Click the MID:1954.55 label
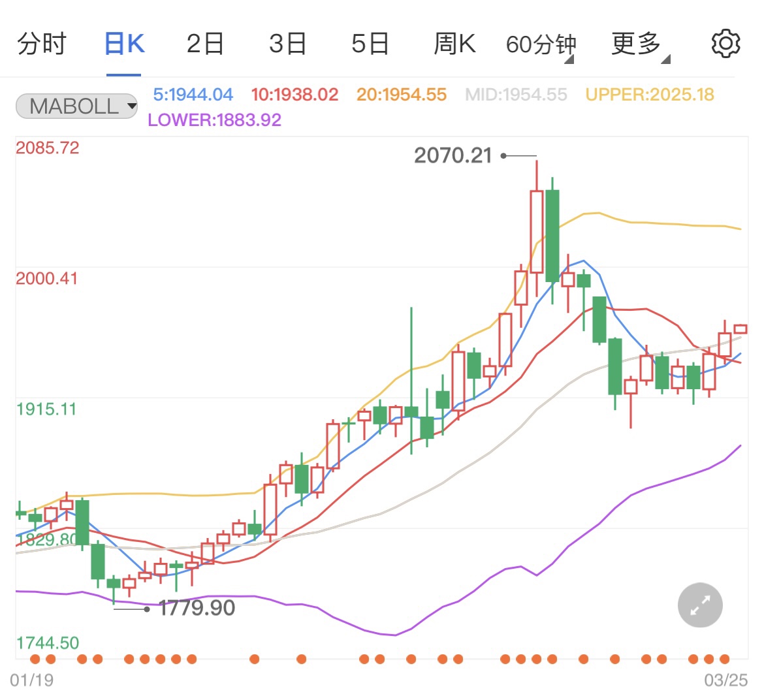 click(516, 95)
